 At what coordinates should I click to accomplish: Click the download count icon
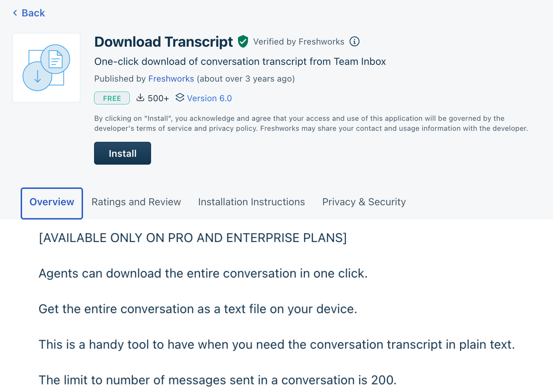click(140, 98)
